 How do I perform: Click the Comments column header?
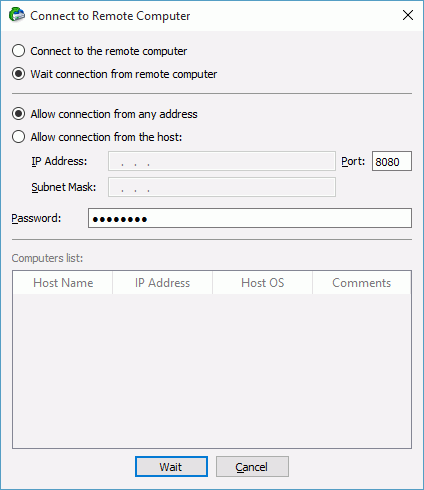tap(362, 283)
